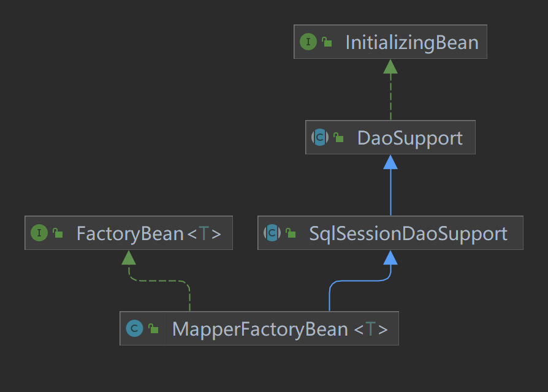Screen dimensions: 548x392
Task: Click the lock icon on SqlSessionDaoSupport node
Action: coord(291,233)
